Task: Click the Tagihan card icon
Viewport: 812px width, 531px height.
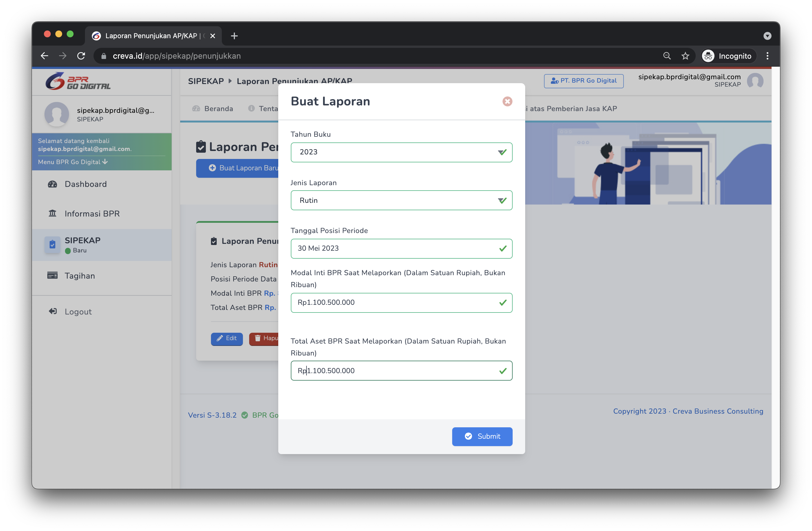Action: tap(52, 275)
